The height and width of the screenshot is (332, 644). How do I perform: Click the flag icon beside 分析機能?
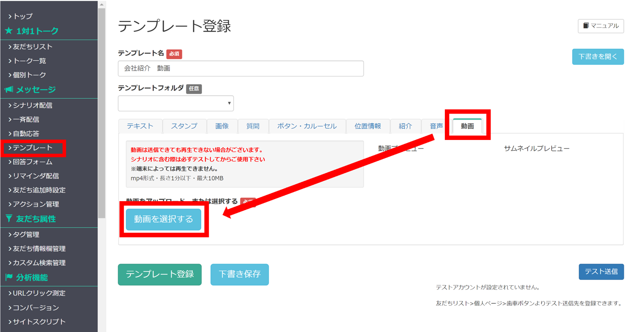pyautogui.click(x=9, y=277)
